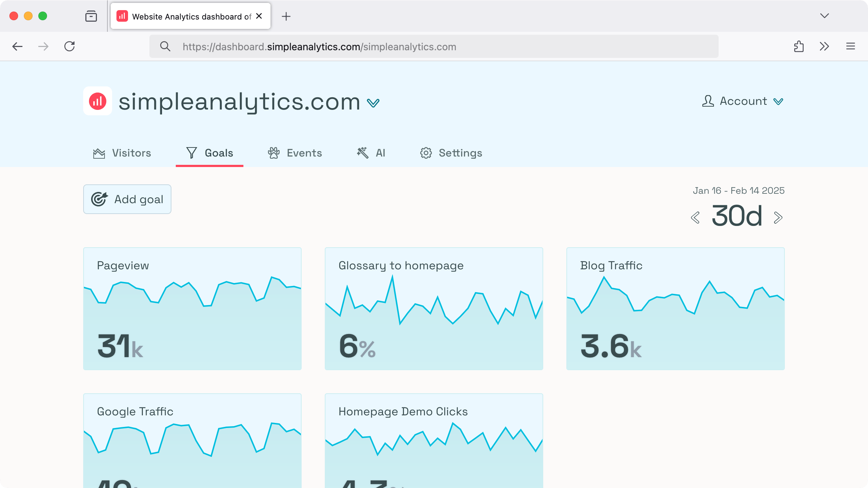Click the Visitors chart icon

(99, 153)
